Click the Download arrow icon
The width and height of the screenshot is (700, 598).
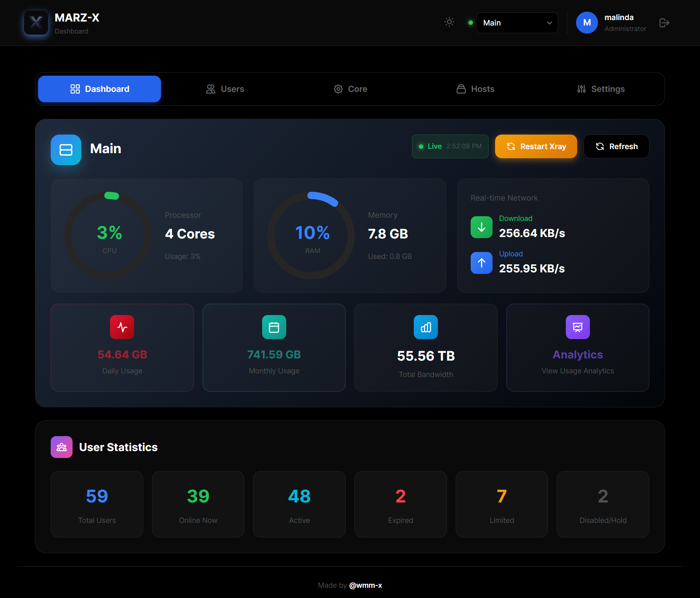click(x=481, y=227)
